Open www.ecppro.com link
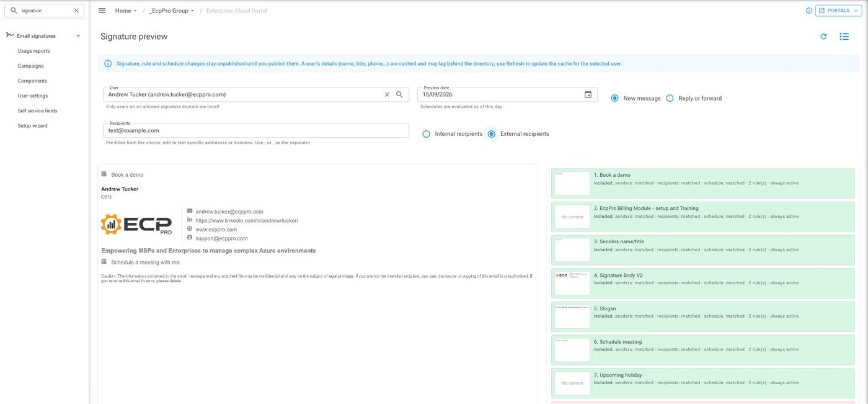The width and height of the screenshot is (868, 404). pos(216,230)
